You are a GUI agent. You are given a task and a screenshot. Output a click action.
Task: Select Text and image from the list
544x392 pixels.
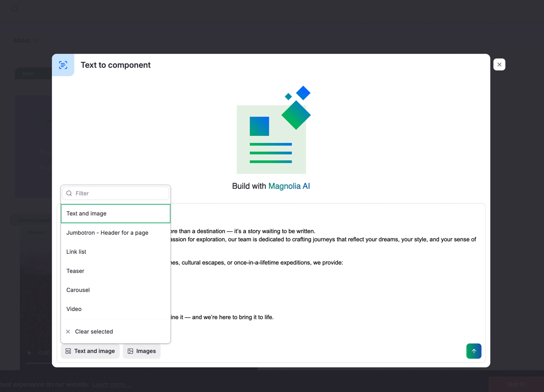point(86,213)
